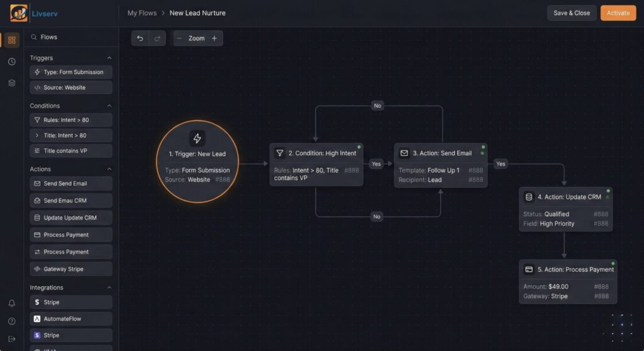Zoom in using the plus icon

click(214, 38)
